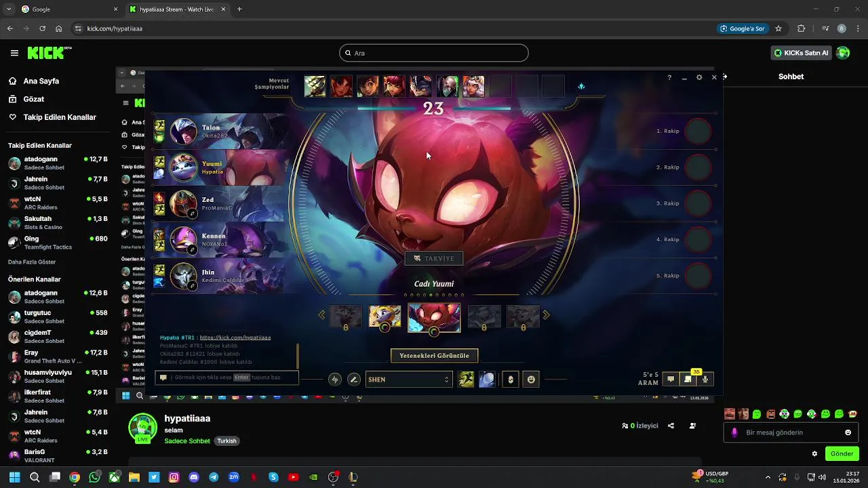Viewport: 868px width, 488px height.
Task: Click Jhin's champion portrait
Action: [183, 276]
